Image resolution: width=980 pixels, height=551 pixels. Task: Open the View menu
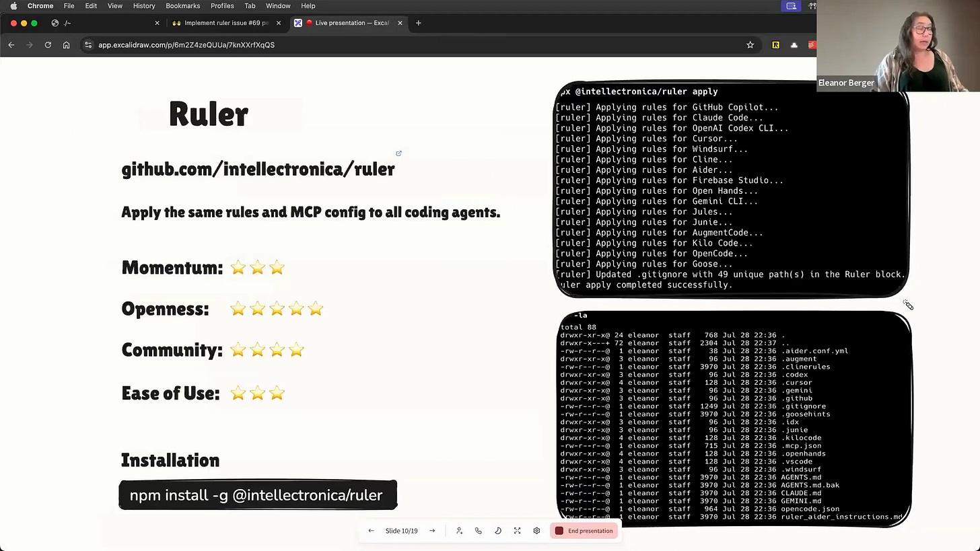[115, 6]
